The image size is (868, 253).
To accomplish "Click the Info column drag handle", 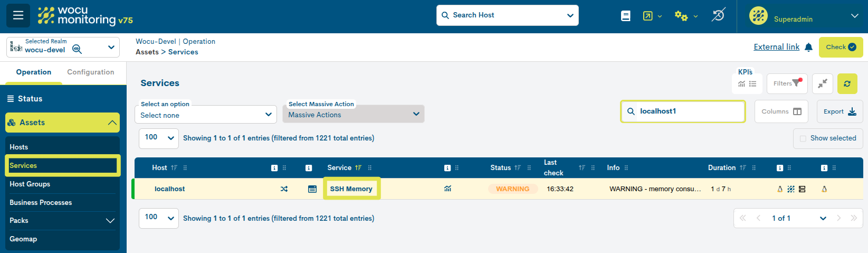I will [x=626, y=168].
